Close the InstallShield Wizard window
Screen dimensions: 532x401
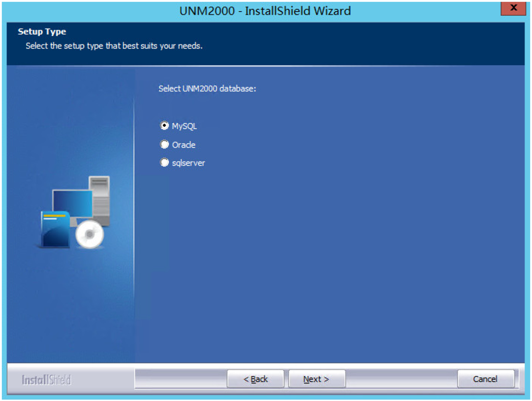coord(513,8)
